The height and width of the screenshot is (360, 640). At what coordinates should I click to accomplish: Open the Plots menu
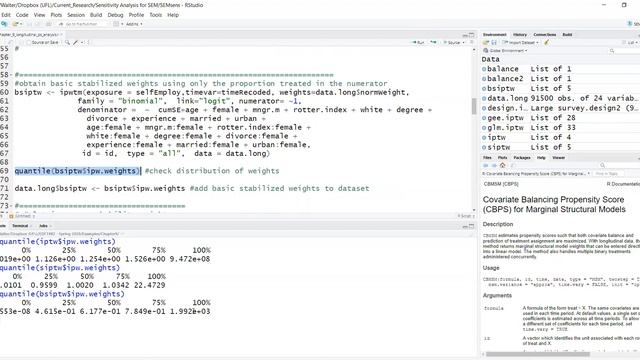pos(56,15)
